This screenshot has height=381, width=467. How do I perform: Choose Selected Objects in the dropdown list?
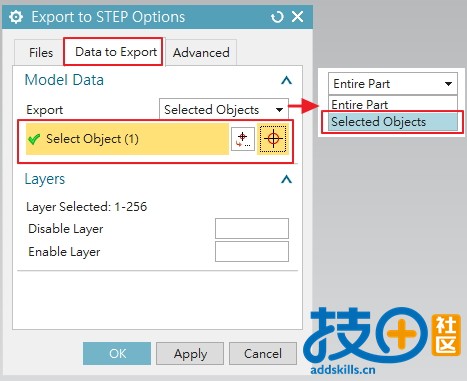click(393, 122)
